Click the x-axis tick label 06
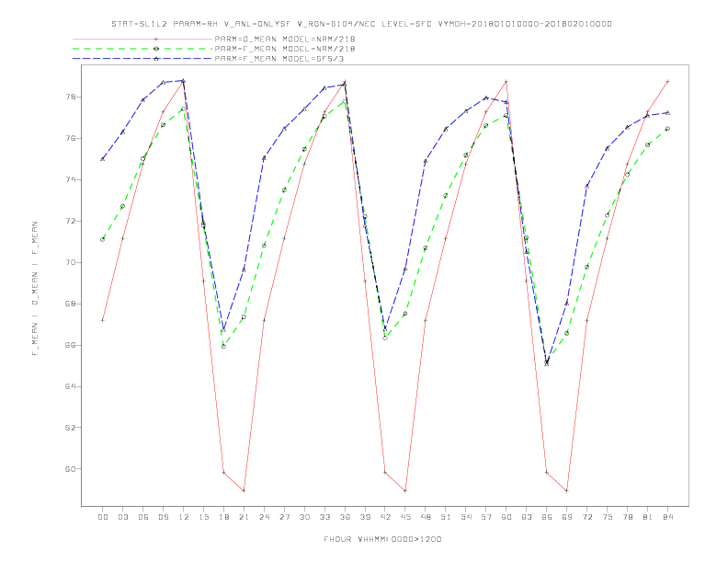The image size is (728, 563). click(x=143, y=517)
